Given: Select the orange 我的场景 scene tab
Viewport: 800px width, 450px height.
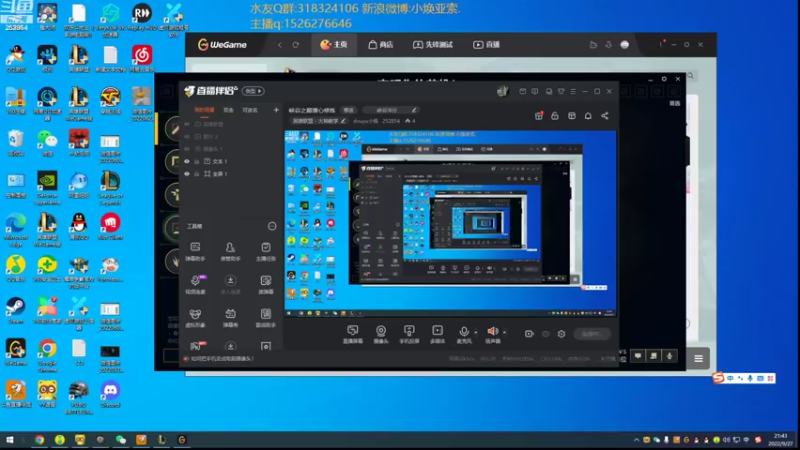Looking at the screenshot, I should [x=204, y=110].
